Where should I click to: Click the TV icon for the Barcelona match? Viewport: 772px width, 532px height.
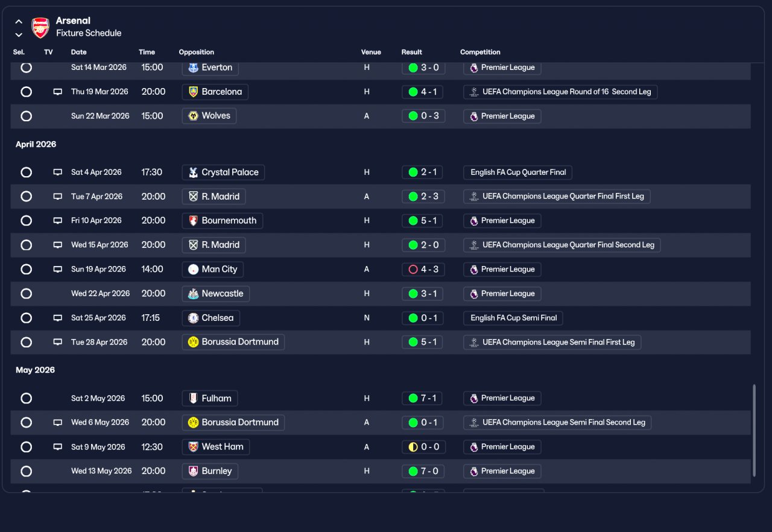(x=58, y=92)
